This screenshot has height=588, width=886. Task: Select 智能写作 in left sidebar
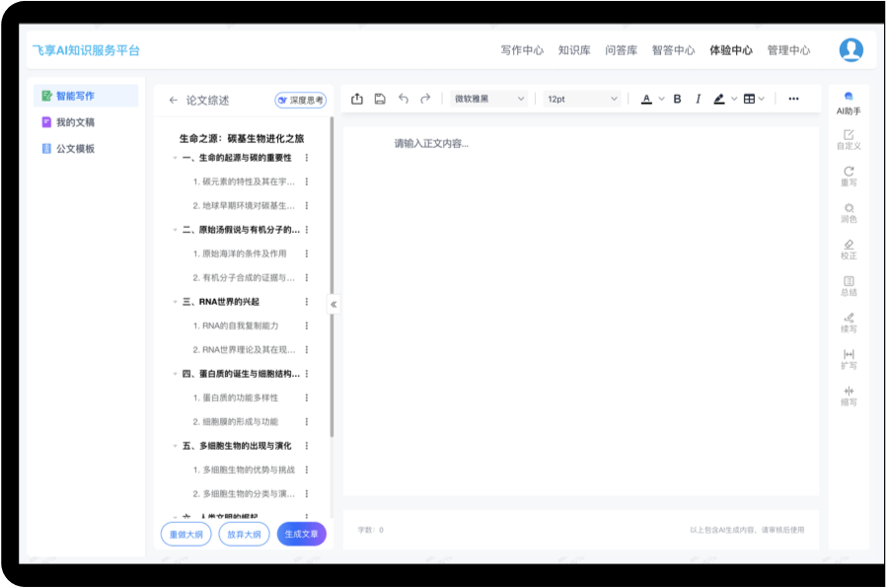coord(86,96)
